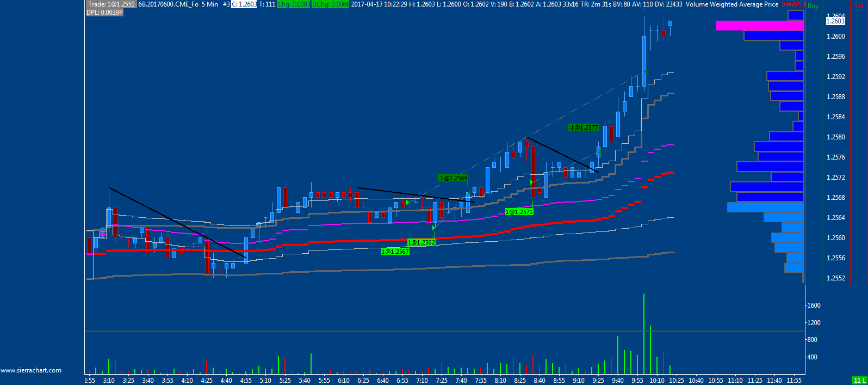Click the DV: 23433 daily volume text

point(669,4)
